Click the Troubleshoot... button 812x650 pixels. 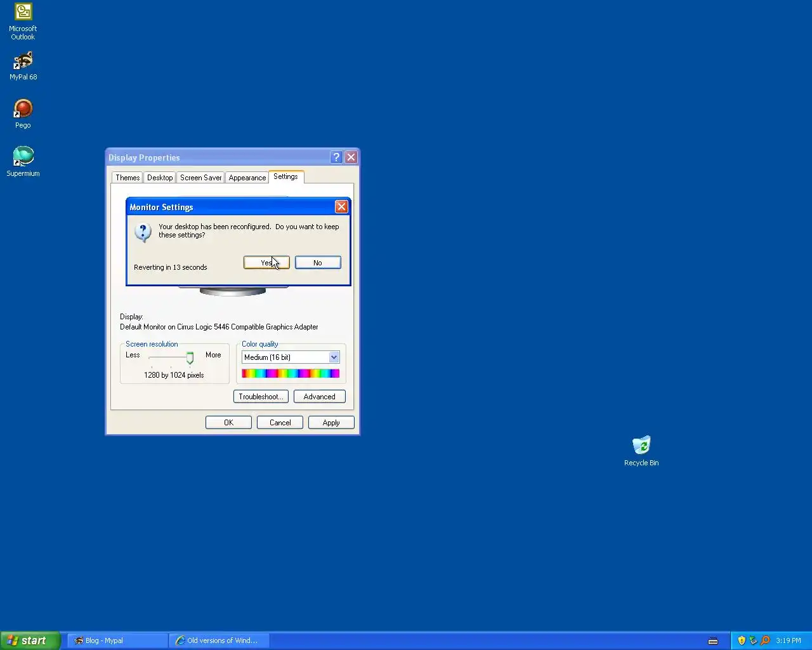[x=261, y=397]
